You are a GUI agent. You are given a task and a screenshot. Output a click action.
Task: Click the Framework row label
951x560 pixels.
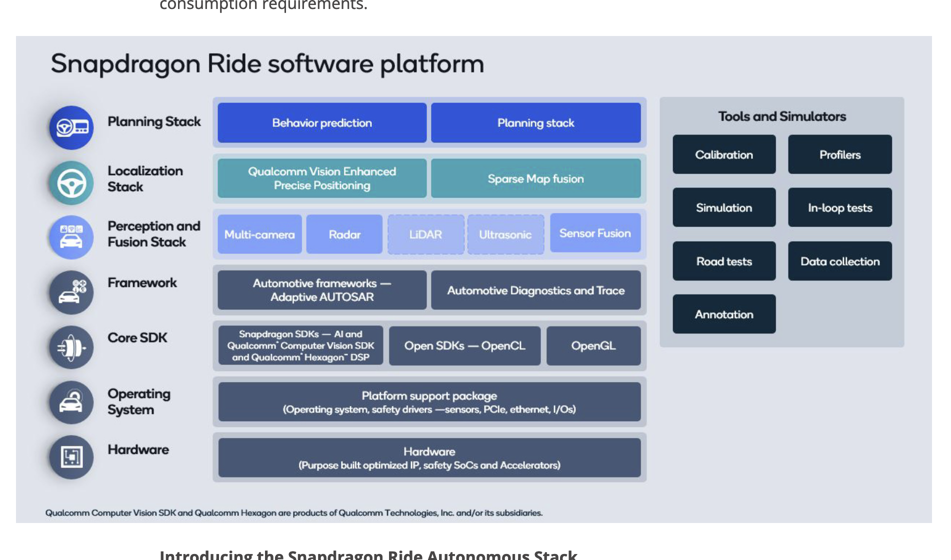point(142,283)
